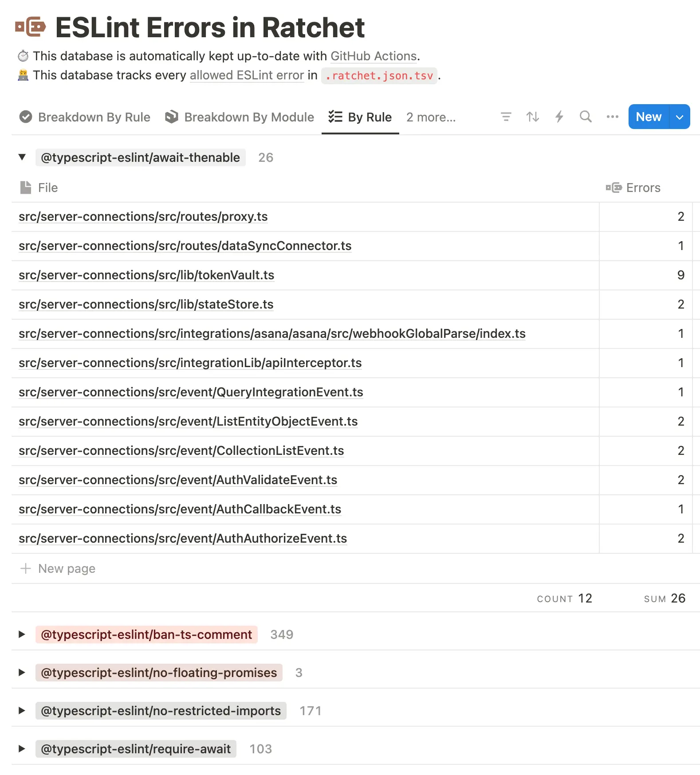This screenshot has width=700, height=775.
Task: Collapse the @typescript-eslint/await-thenable group
Action: tap(21, 157)
